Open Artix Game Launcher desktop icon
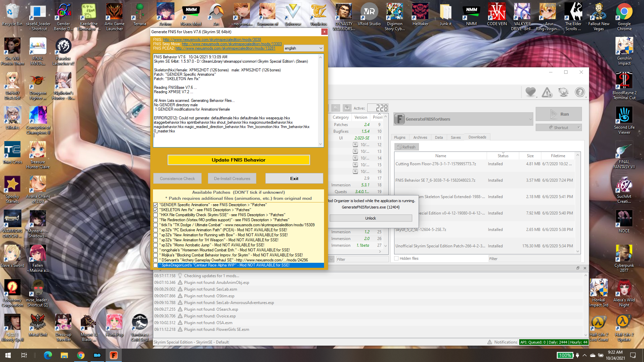The image size is (644, 362). (x=114, y=17)
